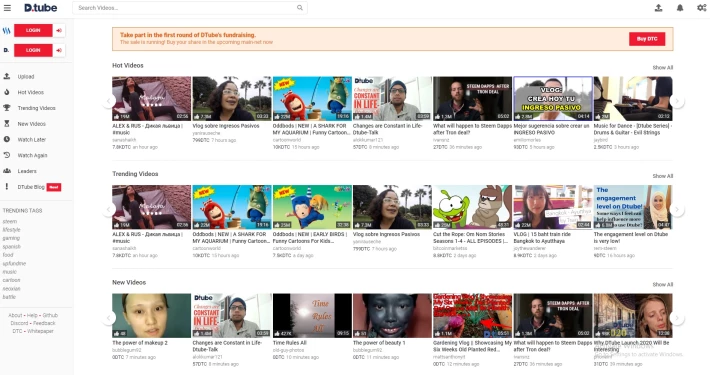710x375 pixels.
Task: Open the About footer link
Action: pos(15,315)
